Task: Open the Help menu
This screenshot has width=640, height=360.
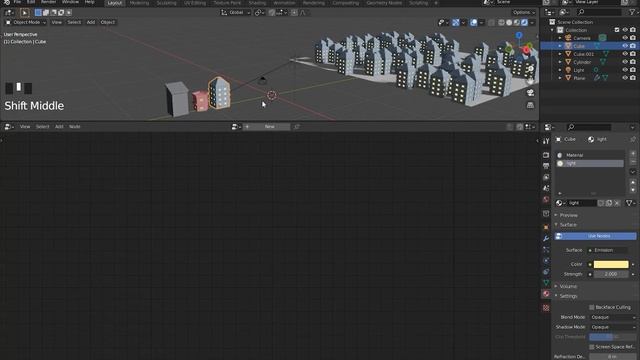Action: click(x=89, y=2)
